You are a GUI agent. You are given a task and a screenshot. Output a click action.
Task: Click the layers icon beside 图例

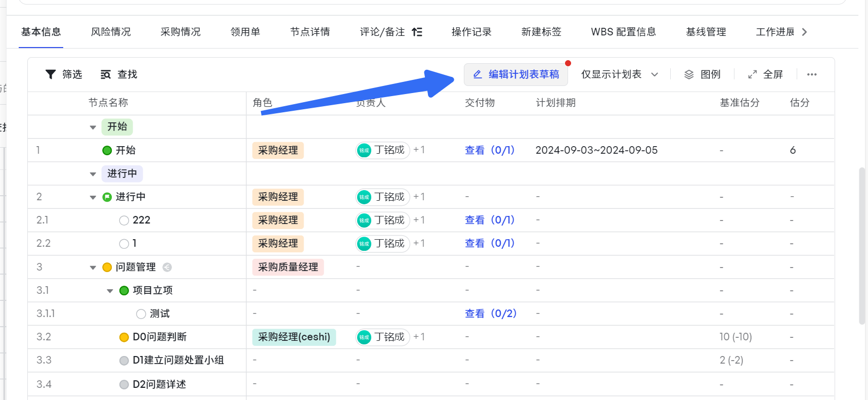(x=689, y=75)
